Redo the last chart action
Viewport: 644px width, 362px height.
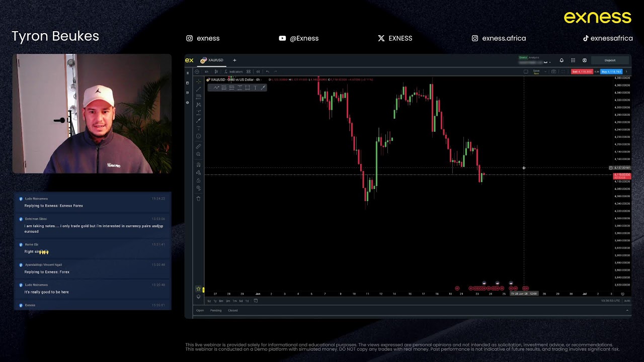click(275, 71)
